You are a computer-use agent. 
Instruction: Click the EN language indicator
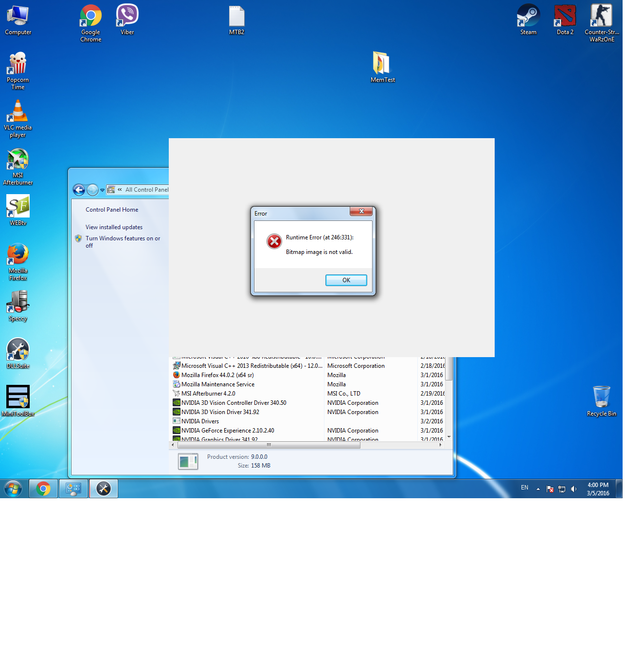[524, 488]
